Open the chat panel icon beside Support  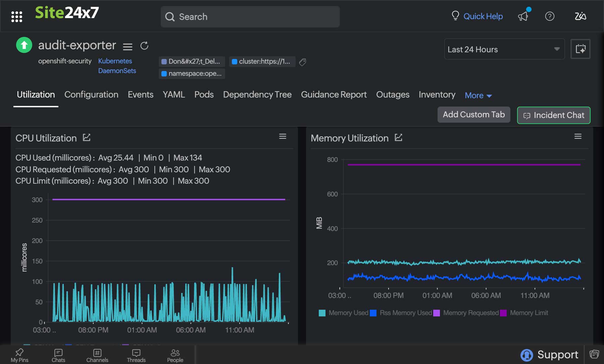[594, 354]
